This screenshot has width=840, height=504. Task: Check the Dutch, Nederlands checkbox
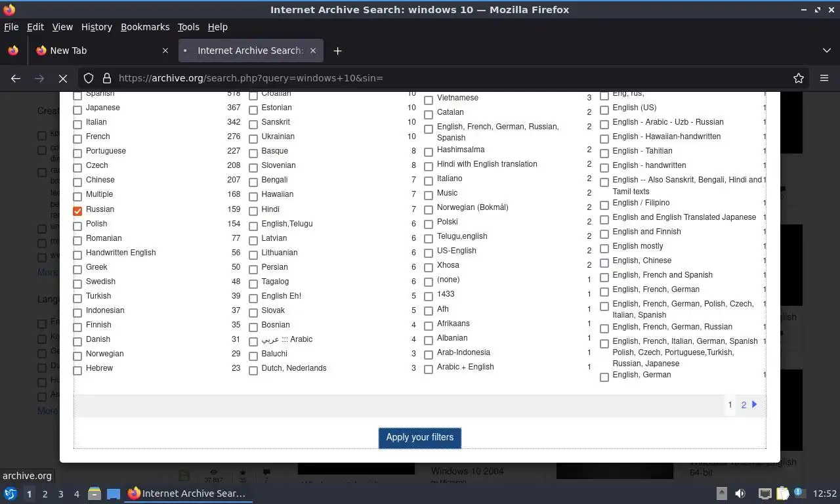(253, 370)
